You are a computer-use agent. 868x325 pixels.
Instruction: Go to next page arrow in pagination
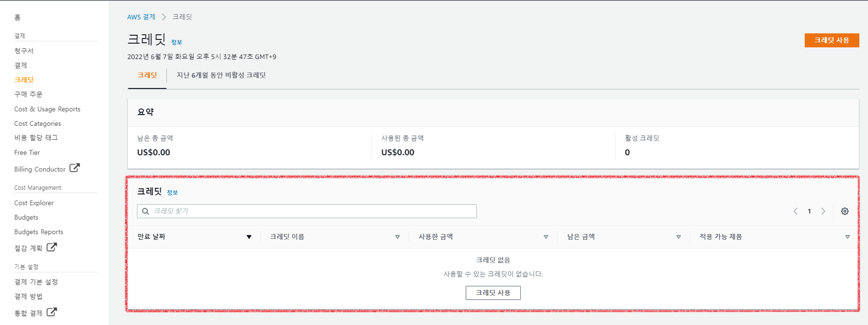(823, 211)
